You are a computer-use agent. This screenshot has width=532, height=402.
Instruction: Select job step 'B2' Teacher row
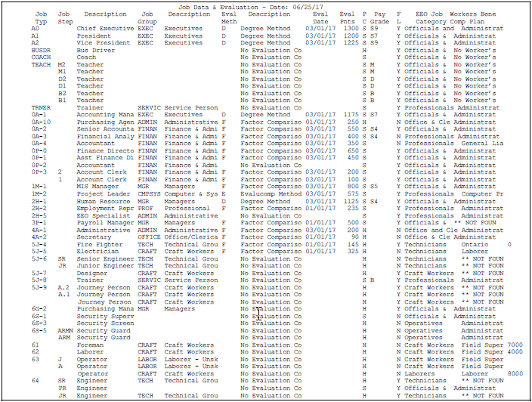point(62,93)
